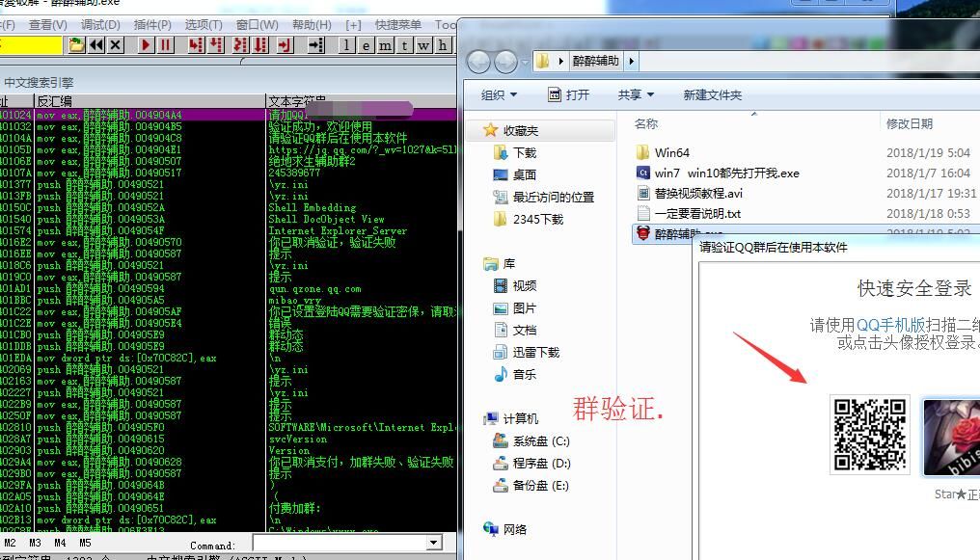
Task: Select the Win64 folder in file list
Action: coord(672,152)
